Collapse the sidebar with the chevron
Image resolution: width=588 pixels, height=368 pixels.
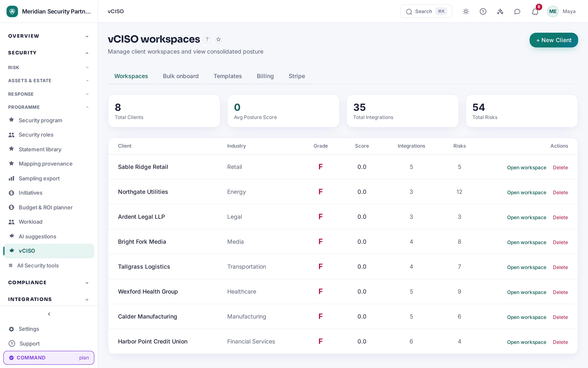[x=49, y=314]
